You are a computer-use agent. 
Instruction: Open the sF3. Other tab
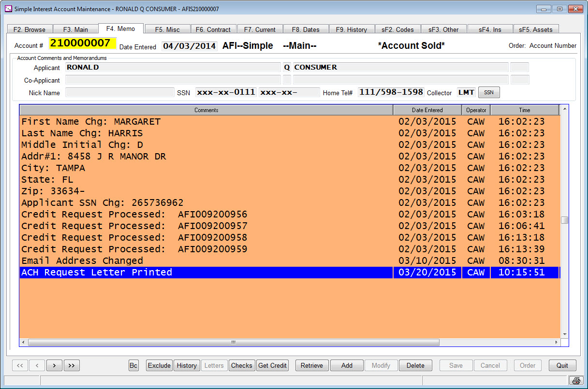444,29
